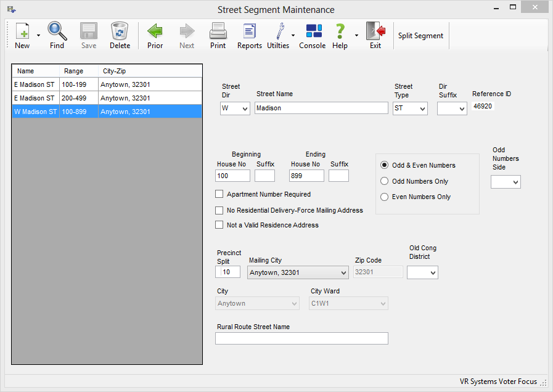Select the E Madison ST 100-199 row
Screen dimensions: 553x392
[107, 84]
